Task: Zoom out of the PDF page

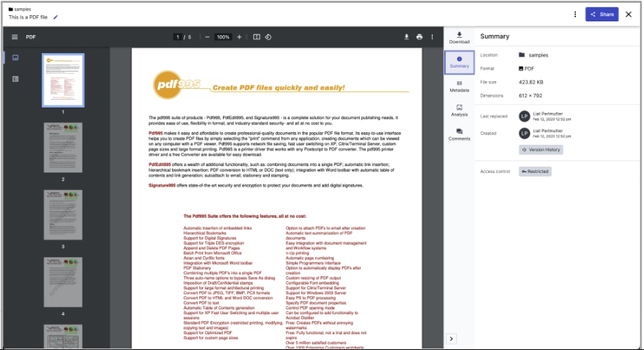Action: coord(207,37)
